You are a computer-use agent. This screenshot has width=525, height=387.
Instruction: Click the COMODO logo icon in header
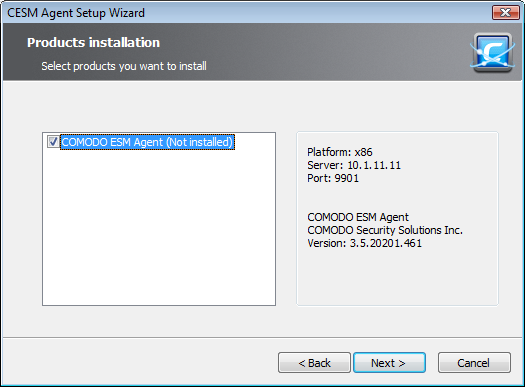pyautogui.click(x=492, y=52)
